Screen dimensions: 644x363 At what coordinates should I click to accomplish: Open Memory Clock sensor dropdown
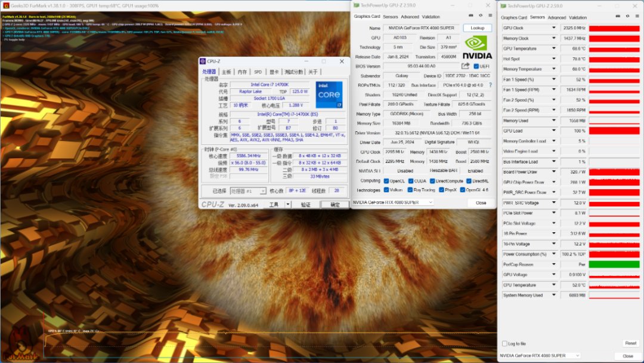tap(553, 38)
